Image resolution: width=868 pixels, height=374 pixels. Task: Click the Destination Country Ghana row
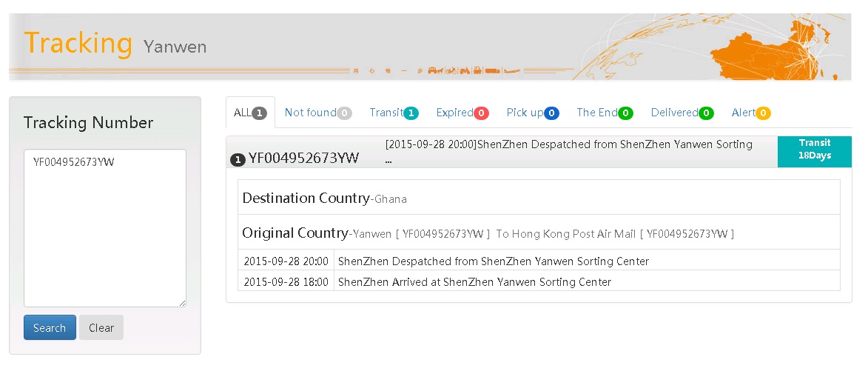pos(539,198)
